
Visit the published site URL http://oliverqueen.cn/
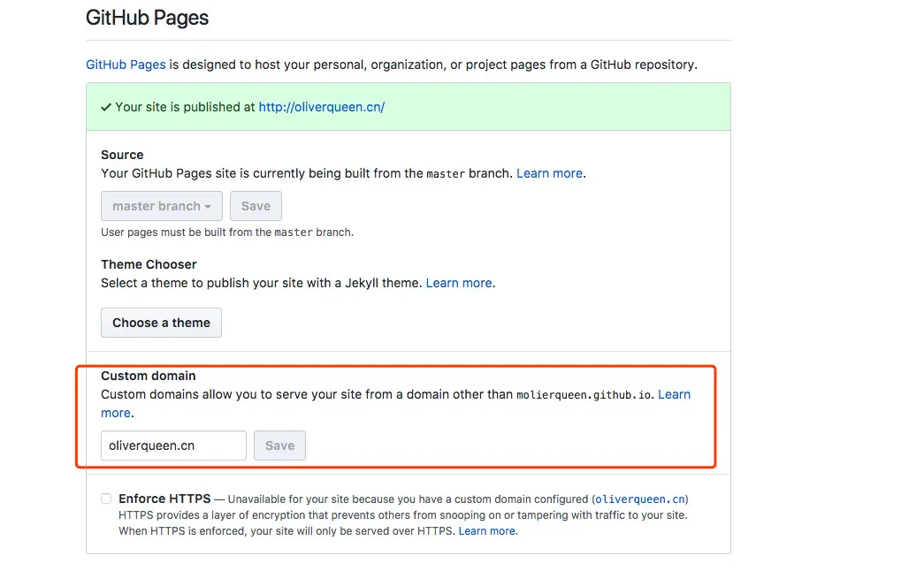click(x=321, y=107)
